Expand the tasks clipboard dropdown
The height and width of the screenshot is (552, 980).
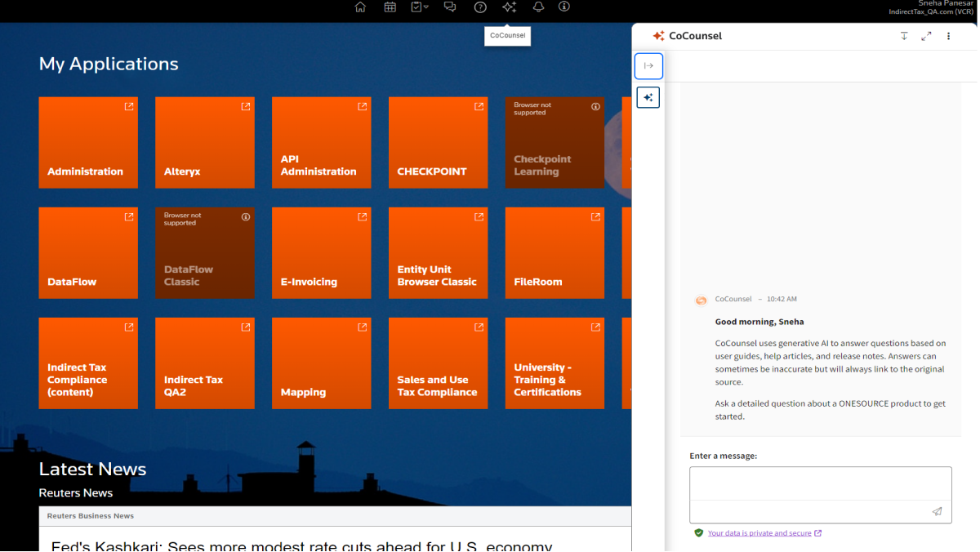click(x=420, y=7)
